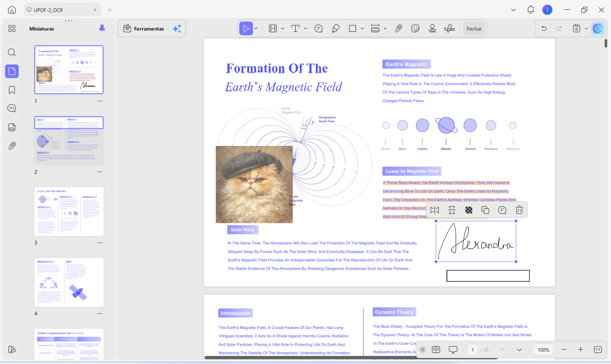This screenshot has width=611, height=364.
Task: Toggle the two-page reading view
Action: pos(436,350)
